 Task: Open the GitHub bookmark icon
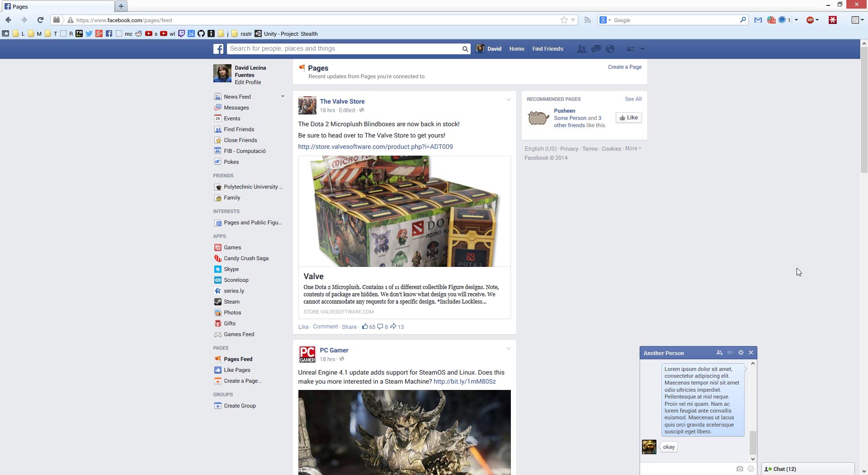(x=201, y=33)
